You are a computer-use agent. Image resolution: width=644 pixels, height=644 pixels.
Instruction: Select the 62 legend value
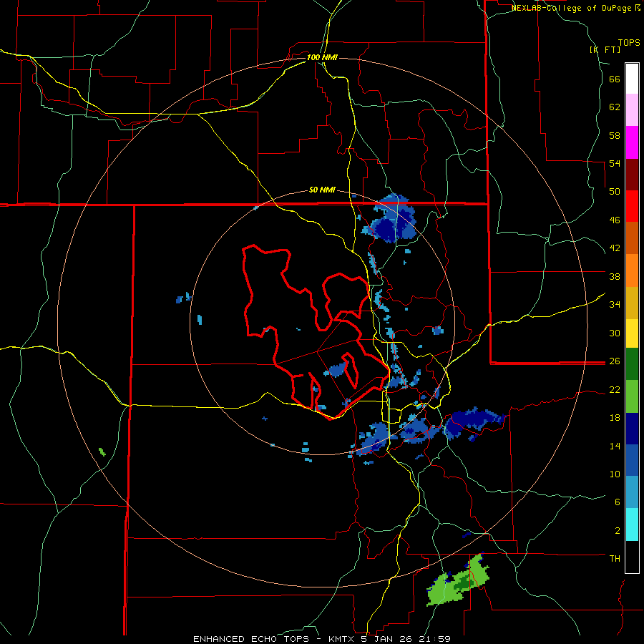coord(615,107)
